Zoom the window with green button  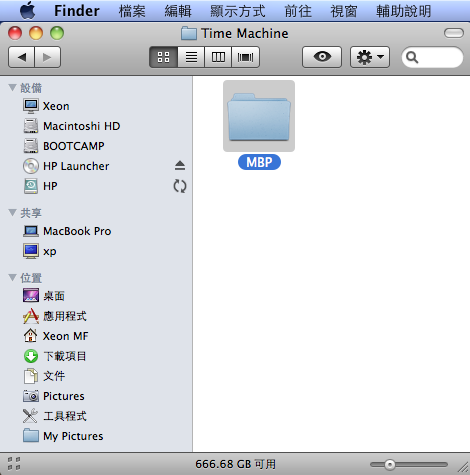pos(57,33)
